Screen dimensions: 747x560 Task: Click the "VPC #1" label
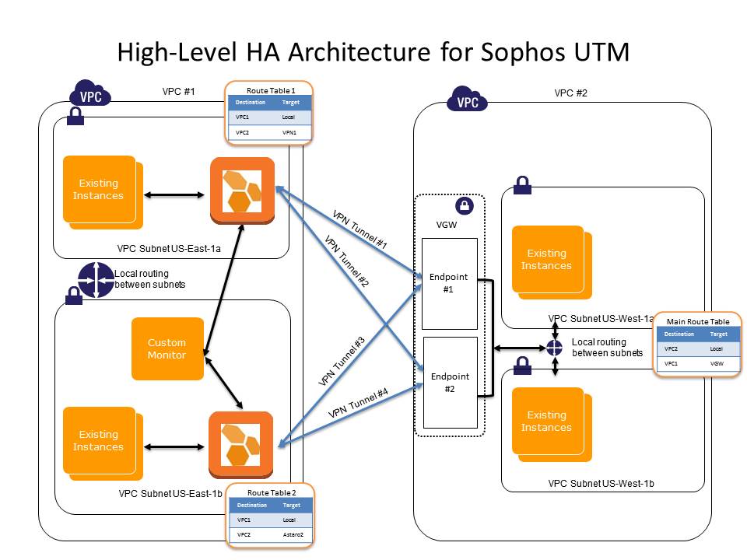179,92
